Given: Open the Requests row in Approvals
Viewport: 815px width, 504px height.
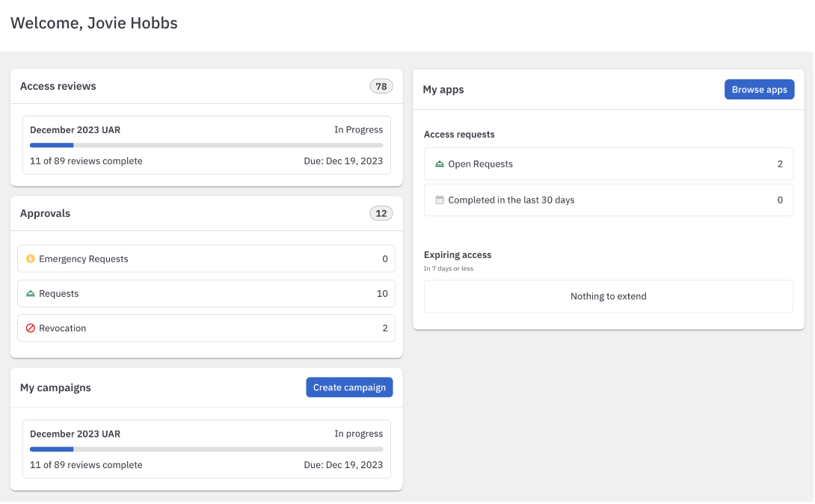Looking at the screenshot, I should point(206,294).
